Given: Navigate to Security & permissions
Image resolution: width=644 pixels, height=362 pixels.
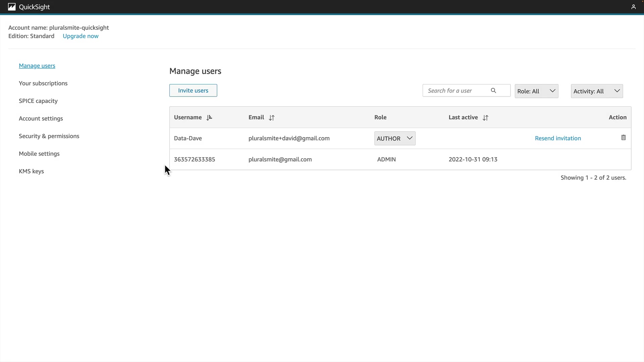Looking at the screenshot, I should [x=49, y=136].
